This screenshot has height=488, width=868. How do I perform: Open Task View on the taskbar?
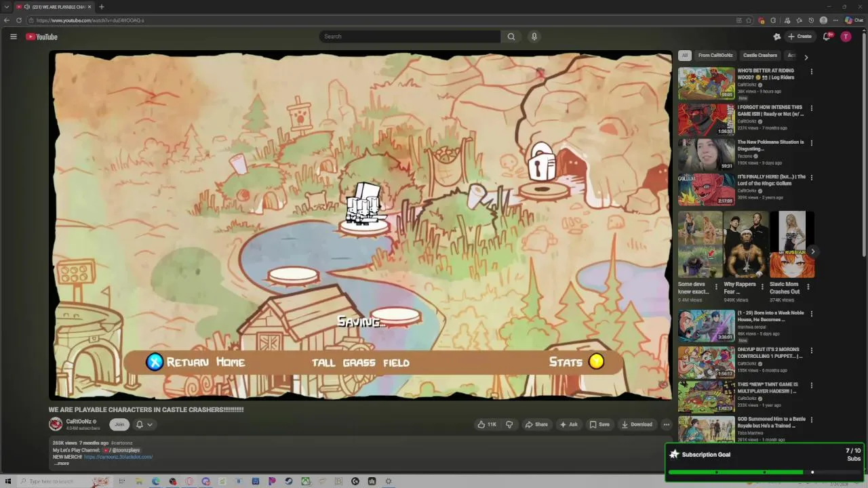[x=122, y=481]
